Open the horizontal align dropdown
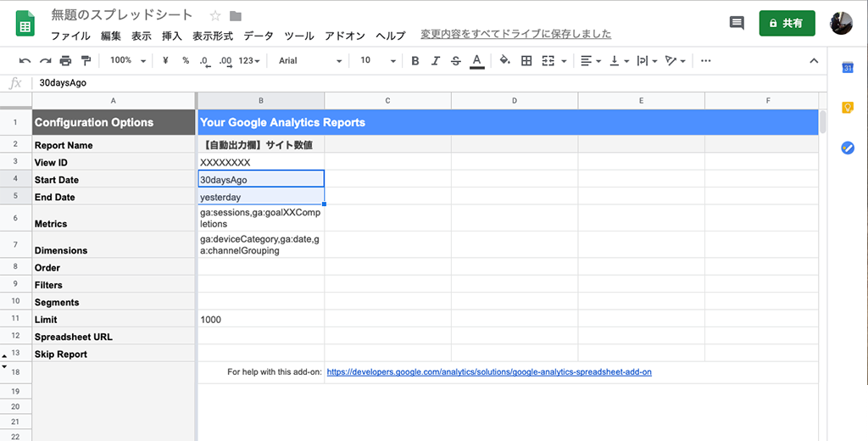The height and width of the screenshot is (441, 868). [x=591, y=61]
